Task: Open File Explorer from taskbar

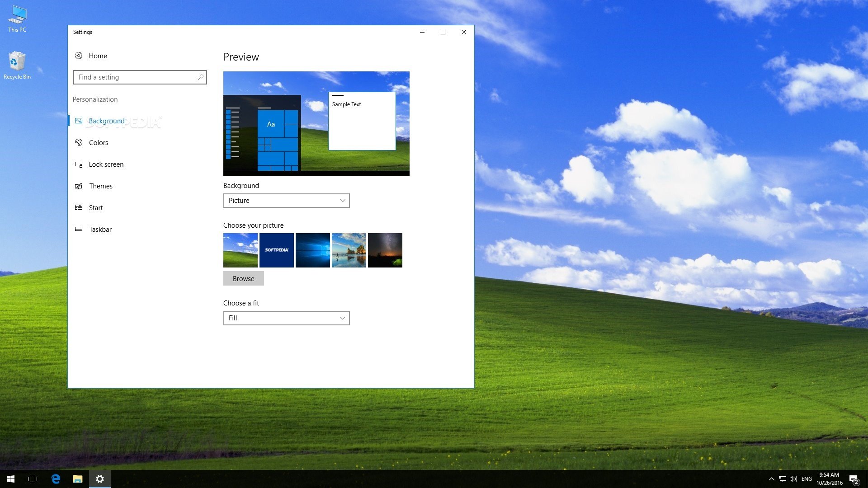Action: pos(78,479)
